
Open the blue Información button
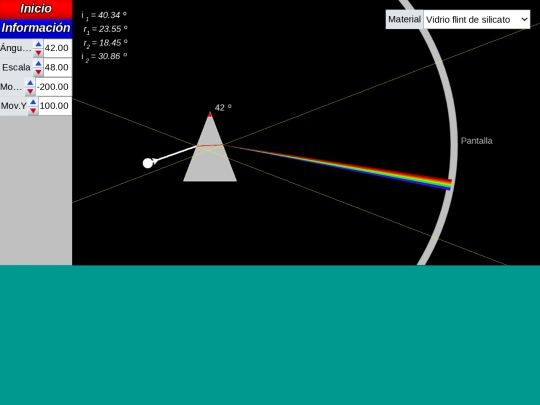36,29
